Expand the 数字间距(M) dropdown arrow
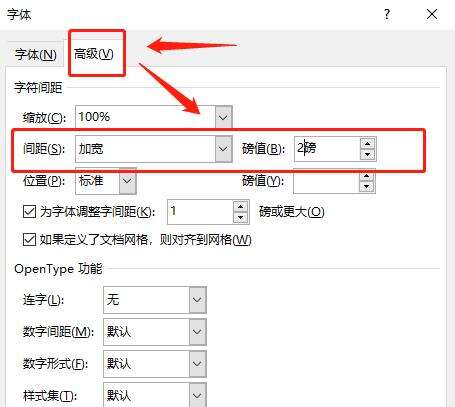 [x=197, y=332]
